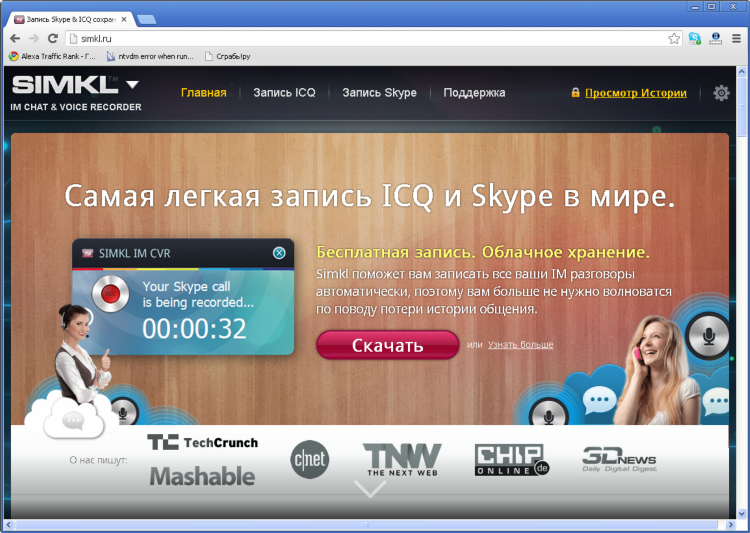Screen dimensions: 750x533
Task: Open the ntvdm error when run bookmark
Action: click(150, 56)
